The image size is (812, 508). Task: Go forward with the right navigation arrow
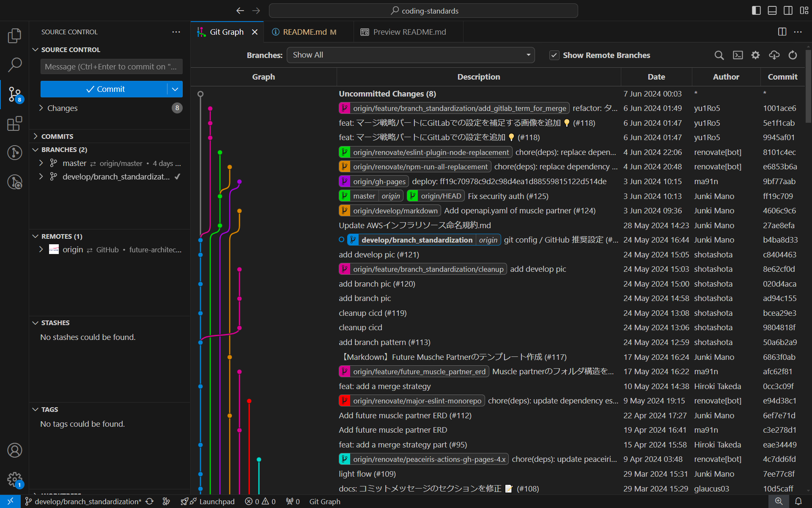tap(256, 11)
